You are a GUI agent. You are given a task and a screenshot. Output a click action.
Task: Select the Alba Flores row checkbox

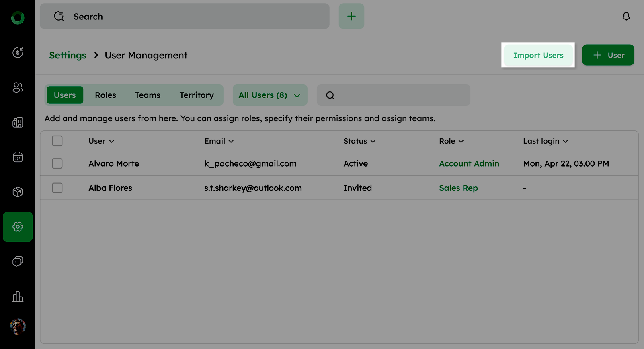(57, 188)
